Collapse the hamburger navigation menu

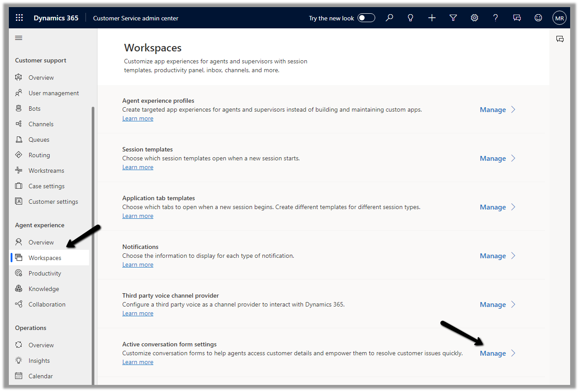click(19, 38)
